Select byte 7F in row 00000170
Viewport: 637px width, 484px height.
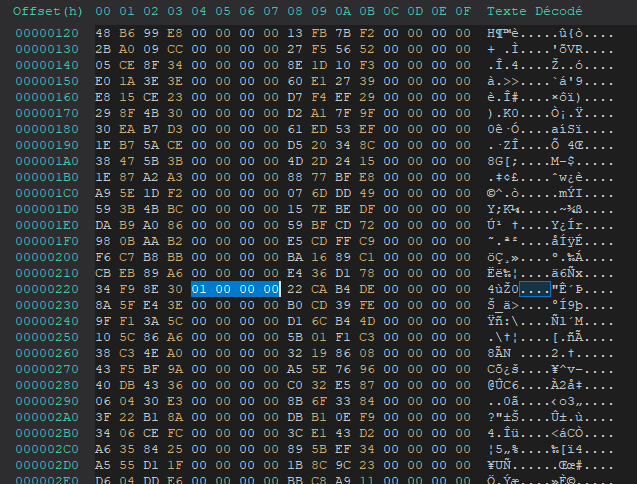click(343, 113)
